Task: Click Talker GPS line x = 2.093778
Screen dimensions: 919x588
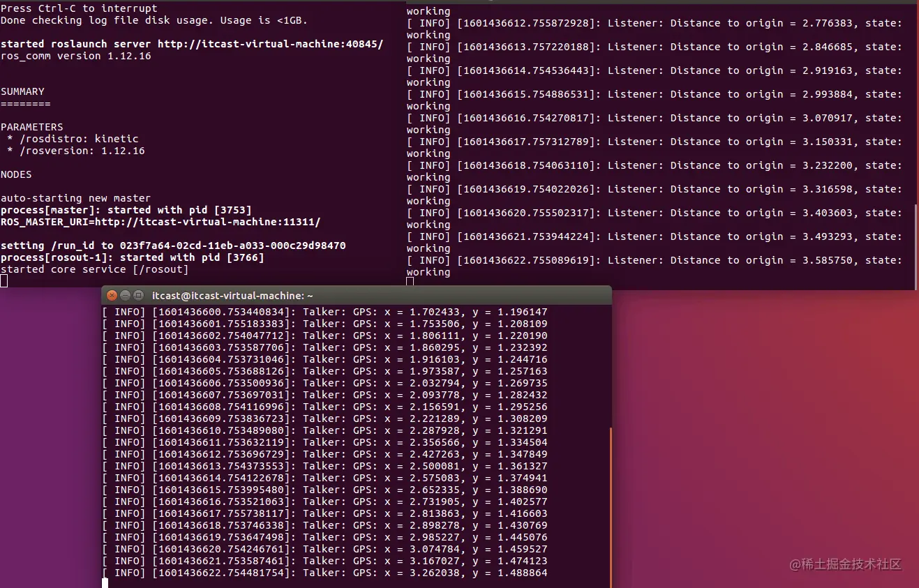Action: click(x=324, y=395)
